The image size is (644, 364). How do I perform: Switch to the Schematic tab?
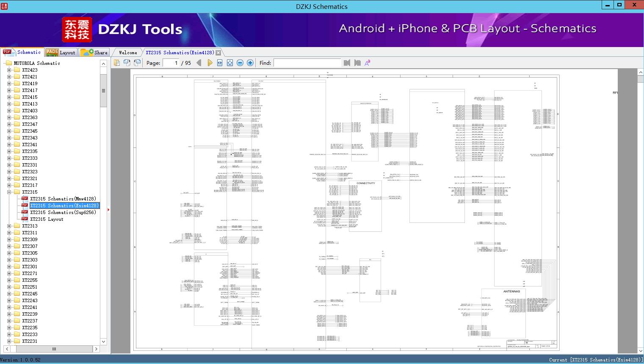click(x=22, y=52)
